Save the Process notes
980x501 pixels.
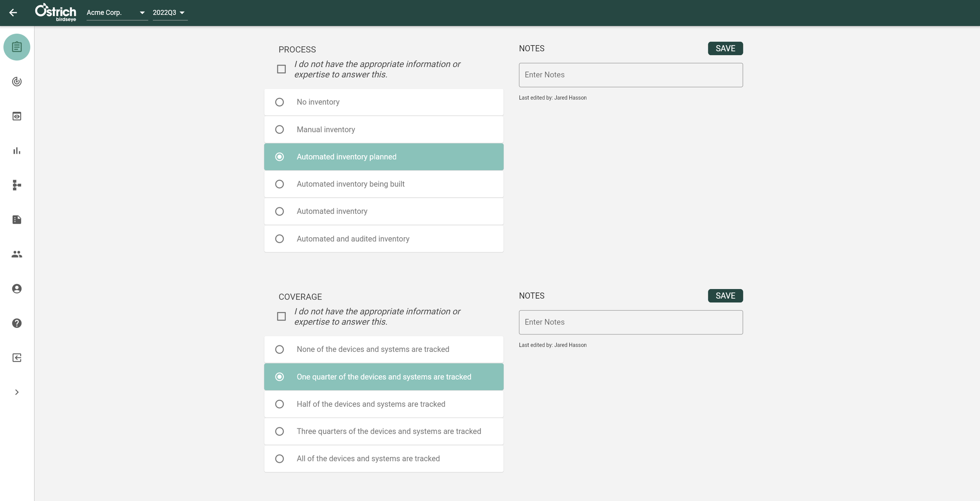coord(725,48)
